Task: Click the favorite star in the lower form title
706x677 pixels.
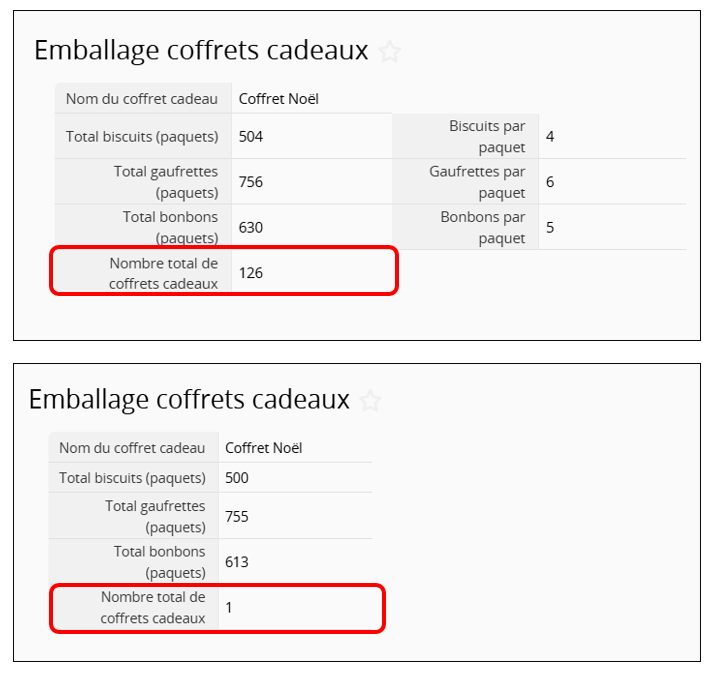Action: pos(370,402)
